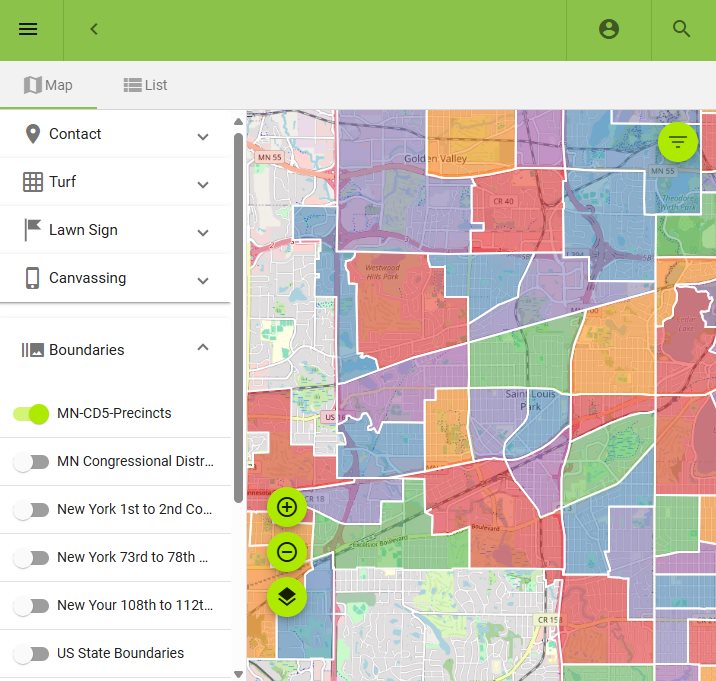This screenshot has width=716, height=681.
Task: Zoom in on the map
Action: 287,508
